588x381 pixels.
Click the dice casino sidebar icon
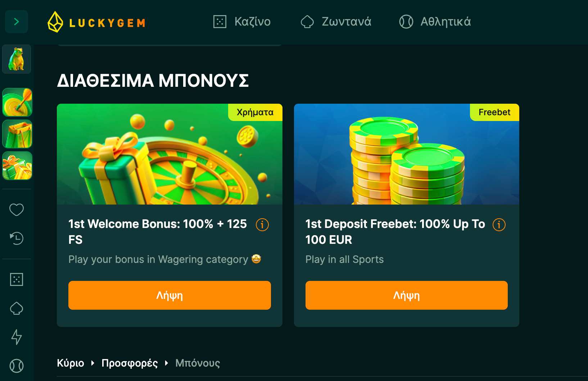coord(17,279)
